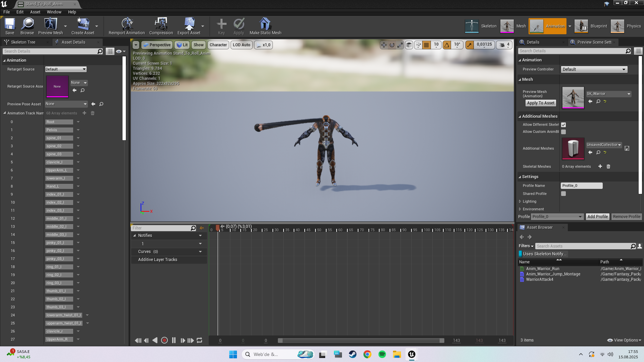Open Steam from the taskbar
Image resolution: width=644 pixels, height=362 pixels.
point(353,354)
